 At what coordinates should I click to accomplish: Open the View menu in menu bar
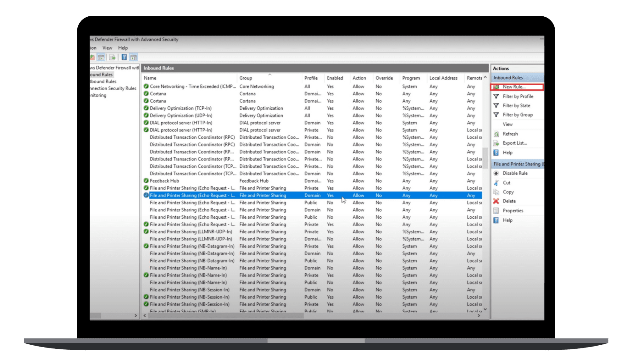pyautogui.click(x=107, y=48)
